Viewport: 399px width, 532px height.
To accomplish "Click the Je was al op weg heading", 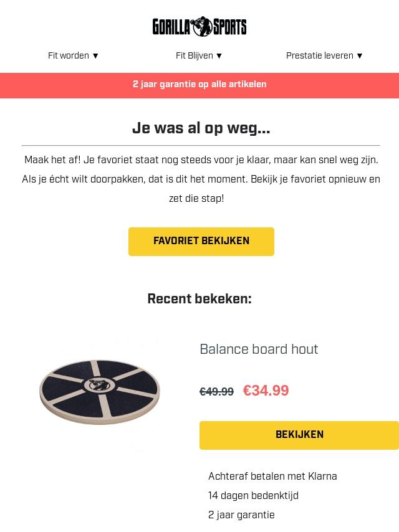I will 201,128.
